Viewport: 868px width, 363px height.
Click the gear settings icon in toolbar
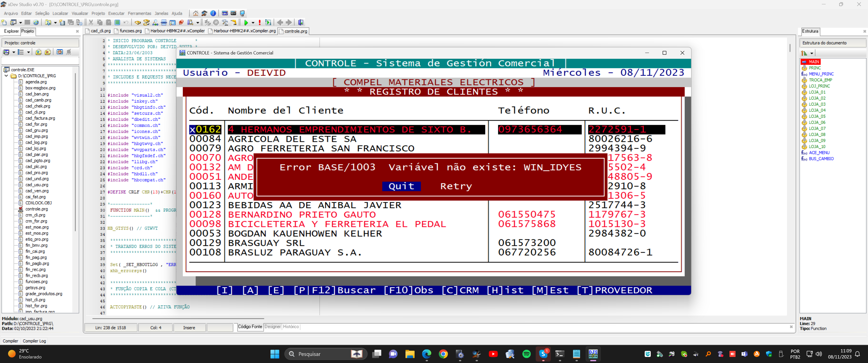(216, 22)
